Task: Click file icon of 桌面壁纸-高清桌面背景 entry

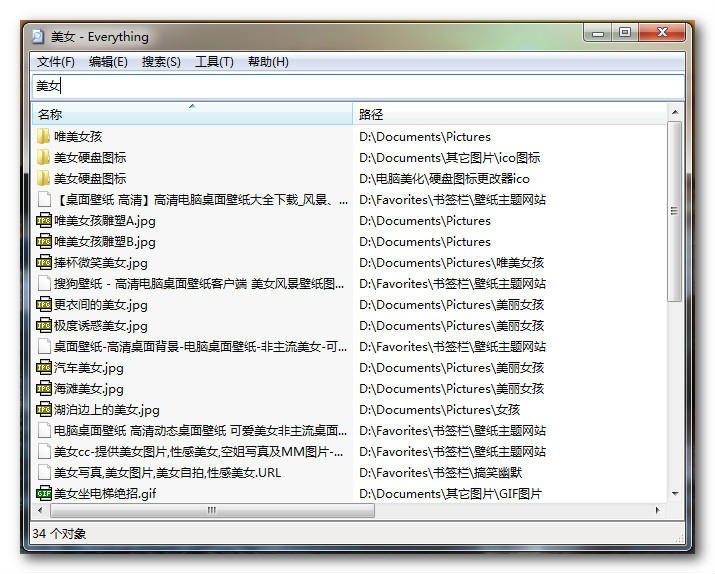Action: [x=44, y=346]
